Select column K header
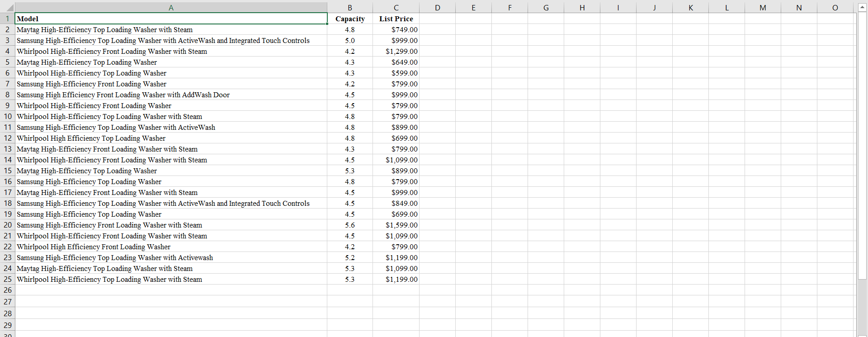 (x=690, y=8)
